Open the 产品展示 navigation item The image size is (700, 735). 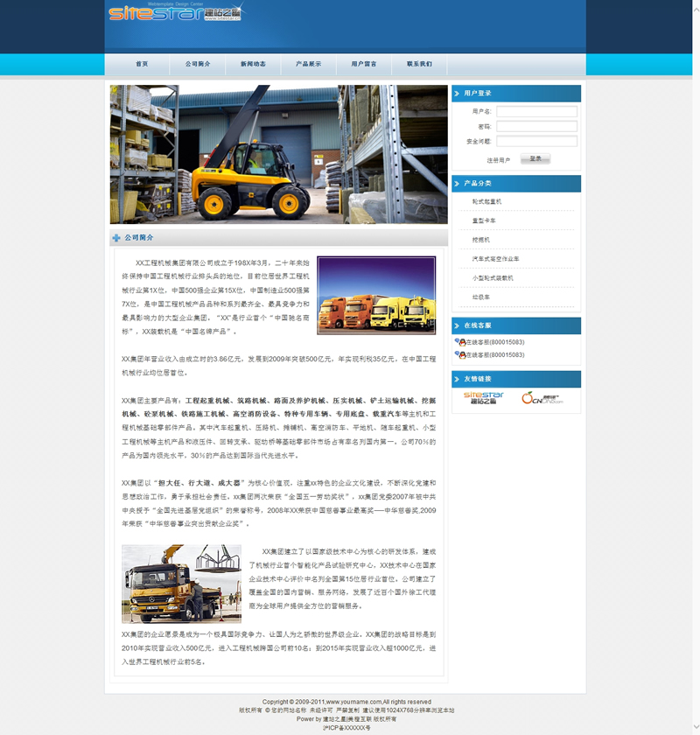308,65
